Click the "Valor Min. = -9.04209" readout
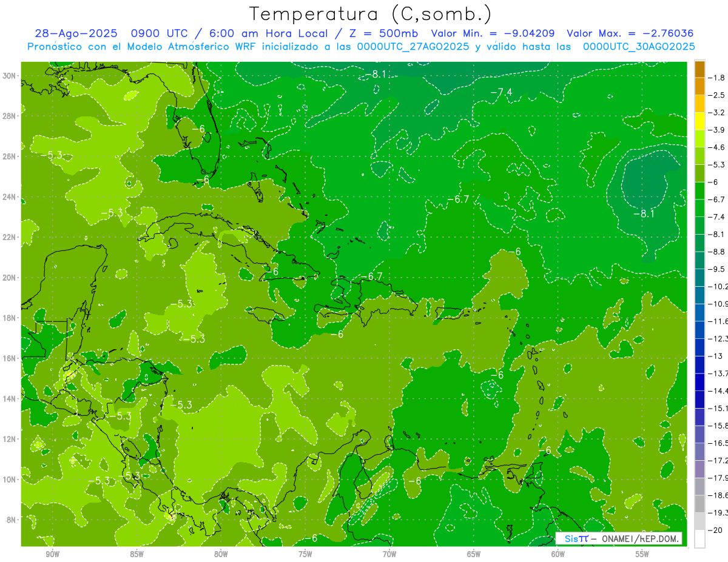 tap(493, 33)
